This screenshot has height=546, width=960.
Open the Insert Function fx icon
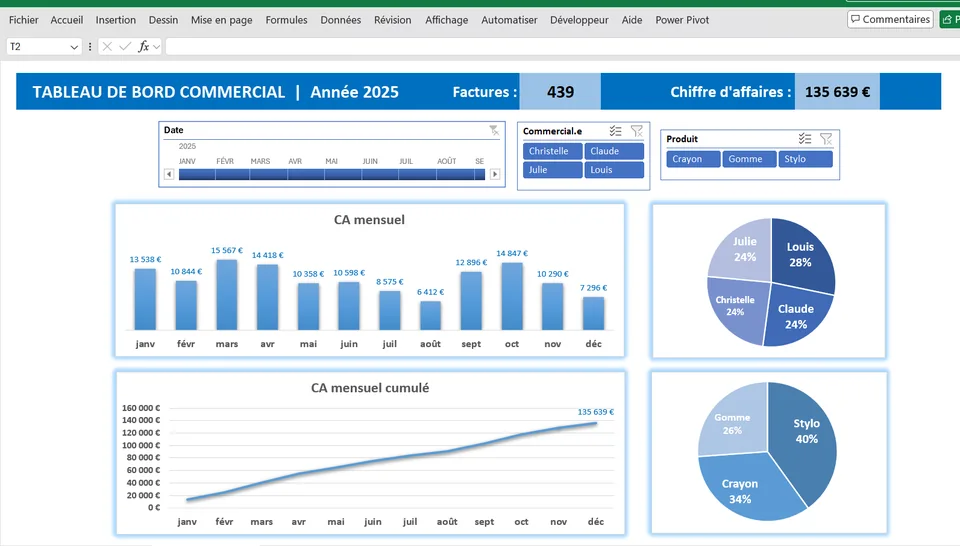point(143,47)
